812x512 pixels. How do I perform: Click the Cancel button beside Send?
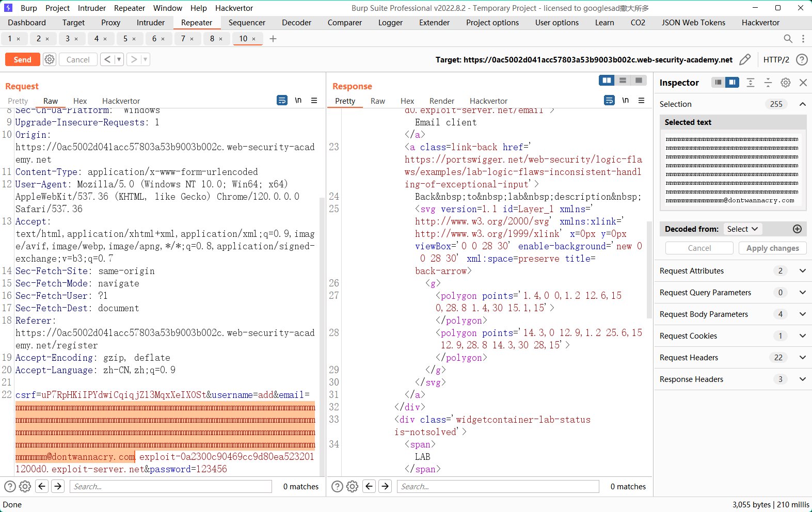(78, 60)
